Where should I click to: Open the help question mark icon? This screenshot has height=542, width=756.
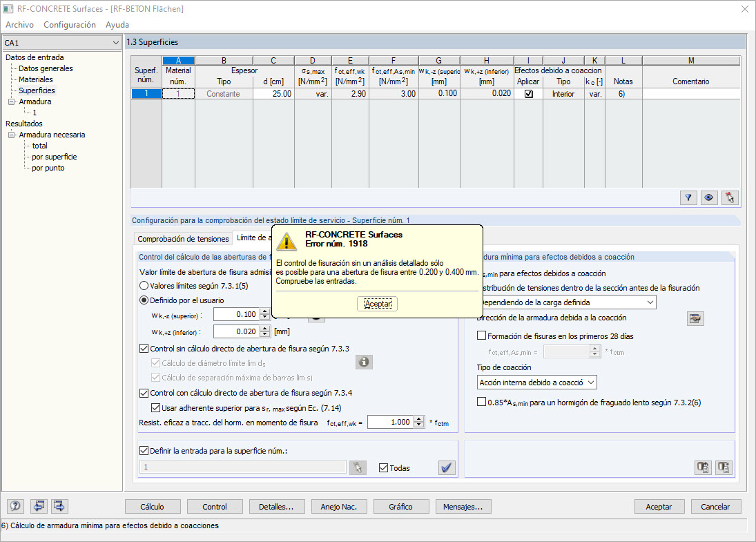pyautogui.click(x=15, y=506)
